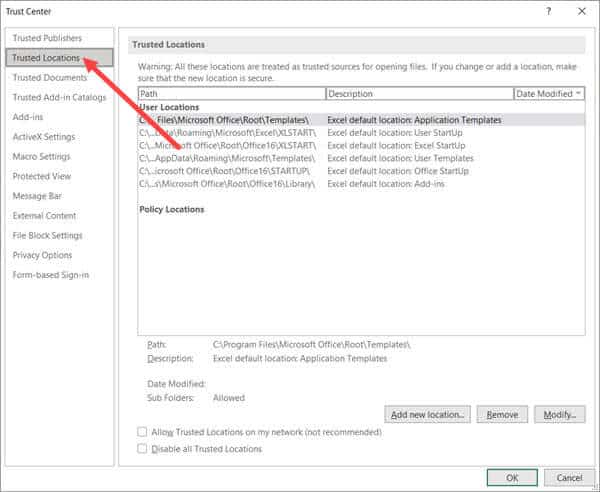This screenshot has width=600, height=492.
Task: Show Protected View options
Action: [41, 176]
